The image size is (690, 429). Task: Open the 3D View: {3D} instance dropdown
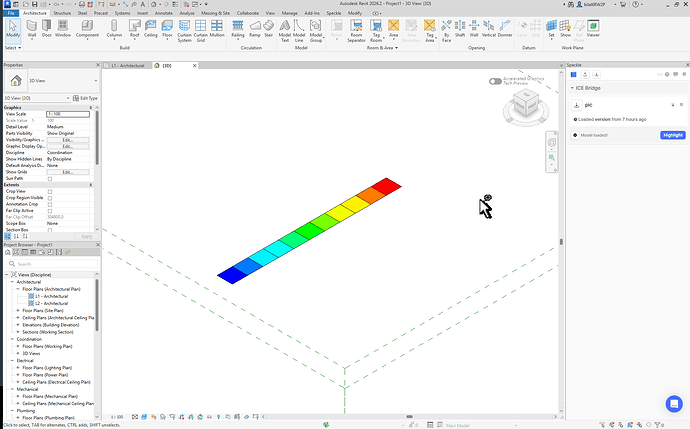click(x=68, y=98)
